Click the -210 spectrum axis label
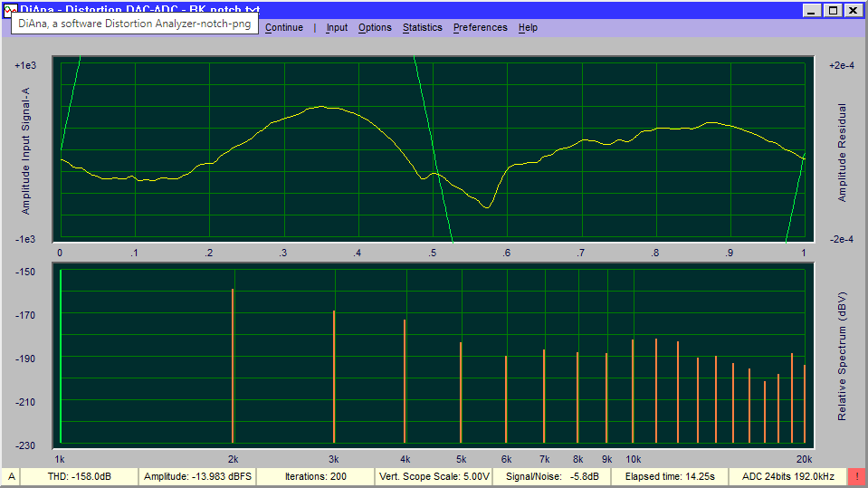Image resolution: width=868 pixels, height=488 pixels. [x=25, y=402]
